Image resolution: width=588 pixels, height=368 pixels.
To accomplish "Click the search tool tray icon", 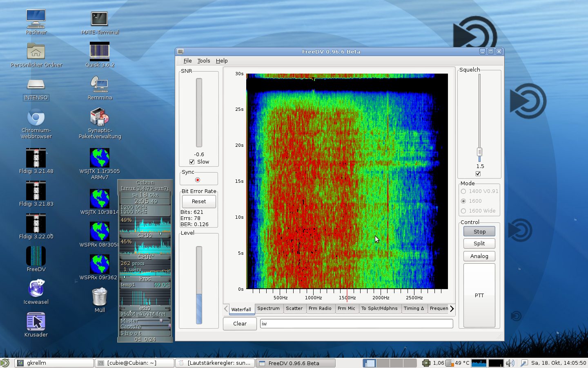I will point(524,363).
